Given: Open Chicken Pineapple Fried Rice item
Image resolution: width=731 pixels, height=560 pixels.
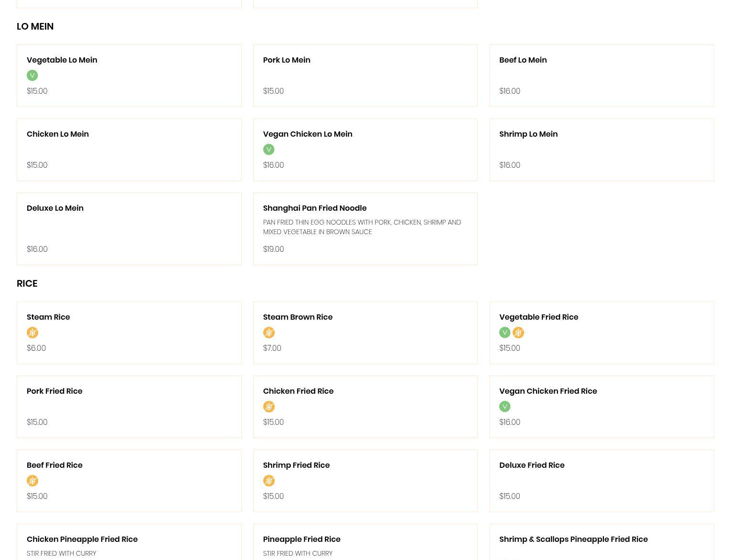Looking at the screenshot, I should pos(82,539).
